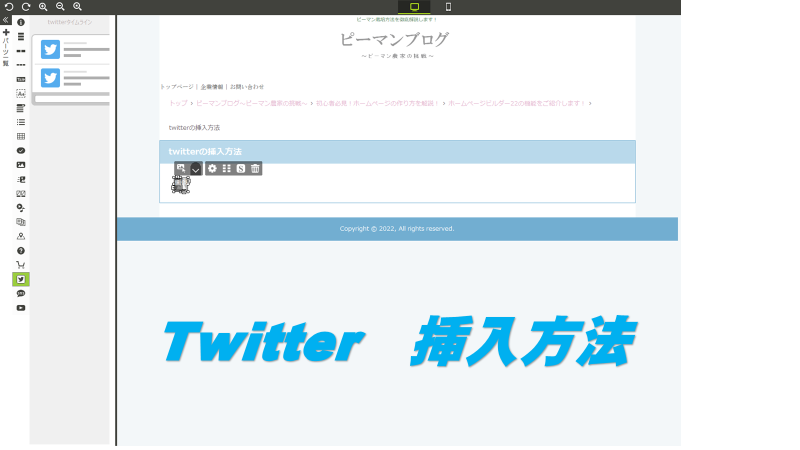Open the トップページ navigation menu item
800x450 pixels.
point(177,87)
